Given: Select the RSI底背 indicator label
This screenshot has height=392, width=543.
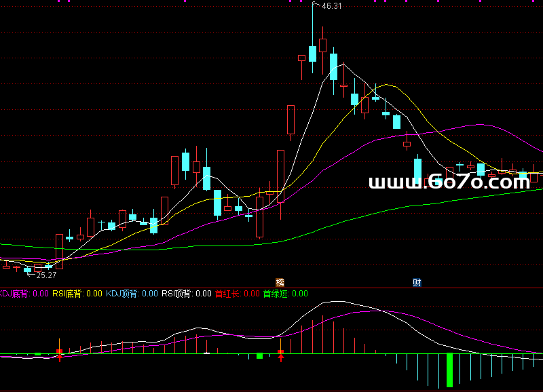Looking at the screenshot, I should (77, 294).
